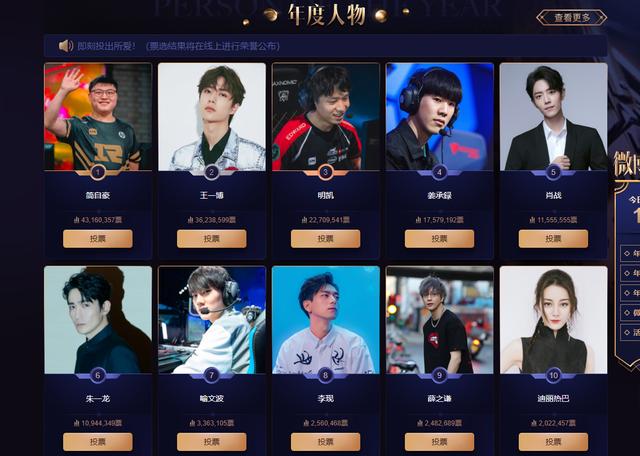The width and height of the screenshot is (640, 456).
Task: Open 薛之谦's photo thumbnail
Action: point(439,320)
